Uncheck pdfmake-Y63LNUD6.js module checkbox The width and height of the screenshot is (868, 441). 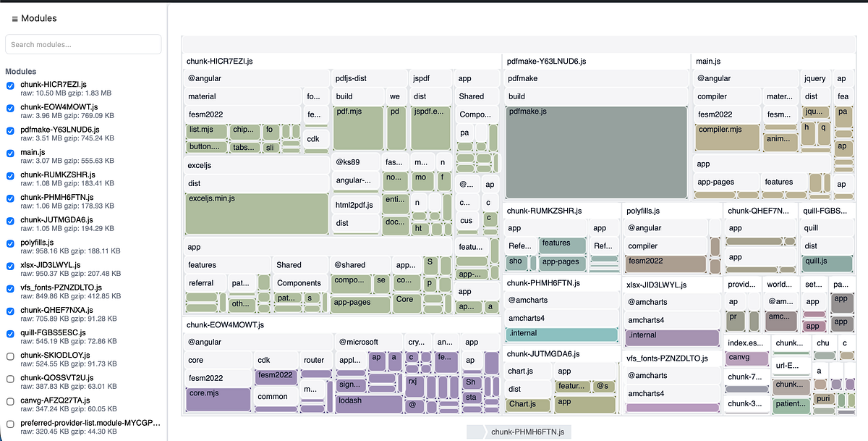10,130
